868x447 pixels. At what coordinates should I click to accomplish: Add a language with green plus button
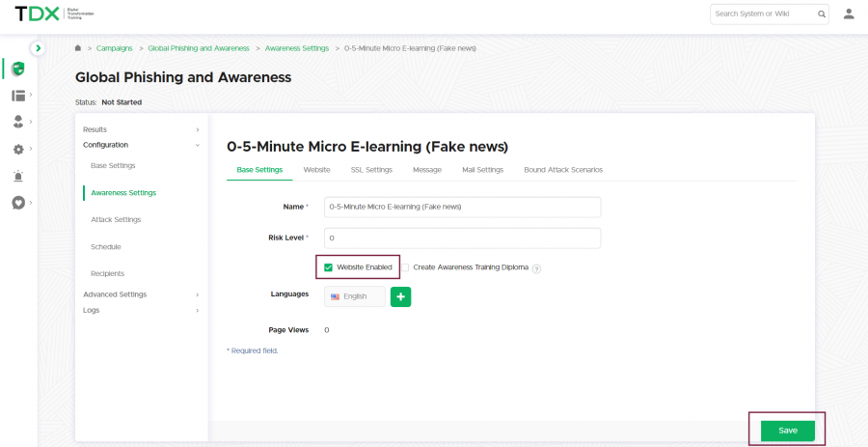coord(400,296)
